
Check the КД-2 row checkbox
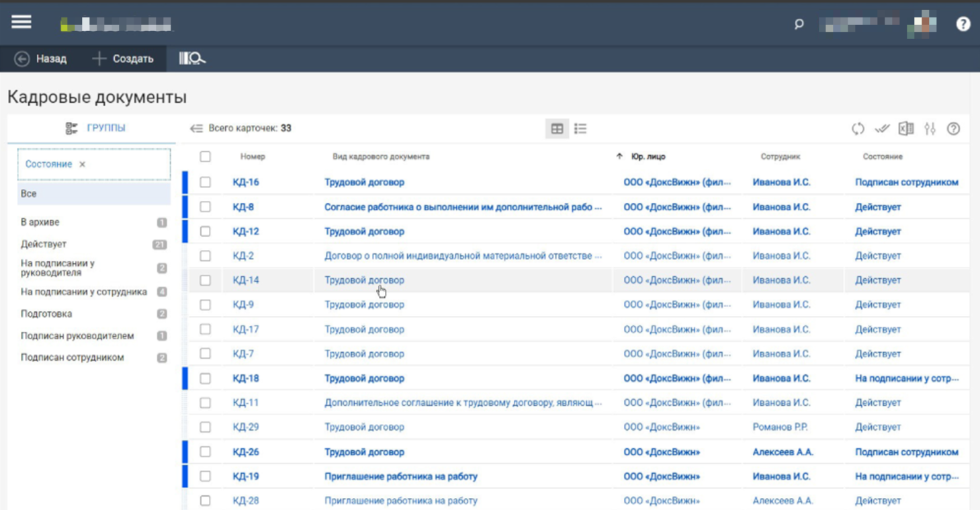click(x=206, y=256)
